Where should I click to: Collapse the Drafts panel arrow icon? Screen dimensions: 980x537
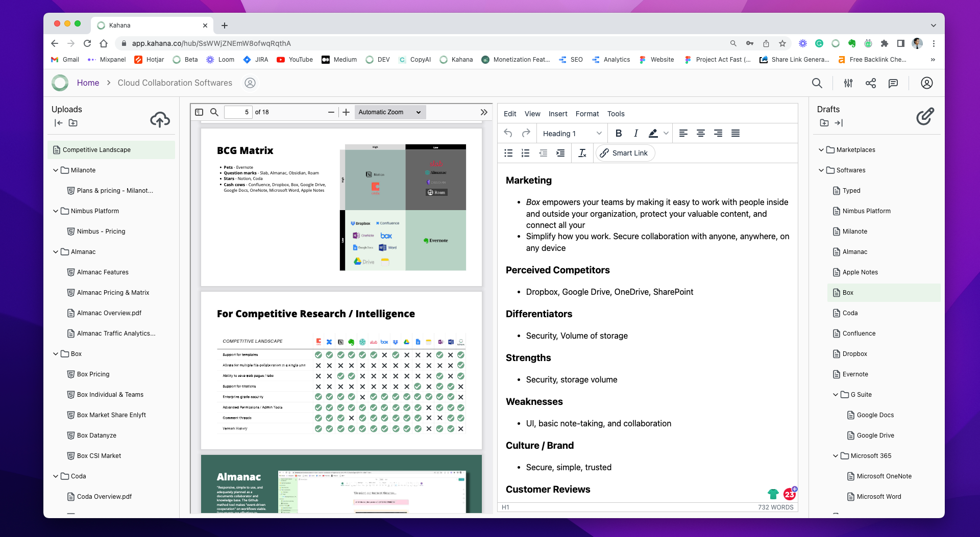[x=839, y=123]
